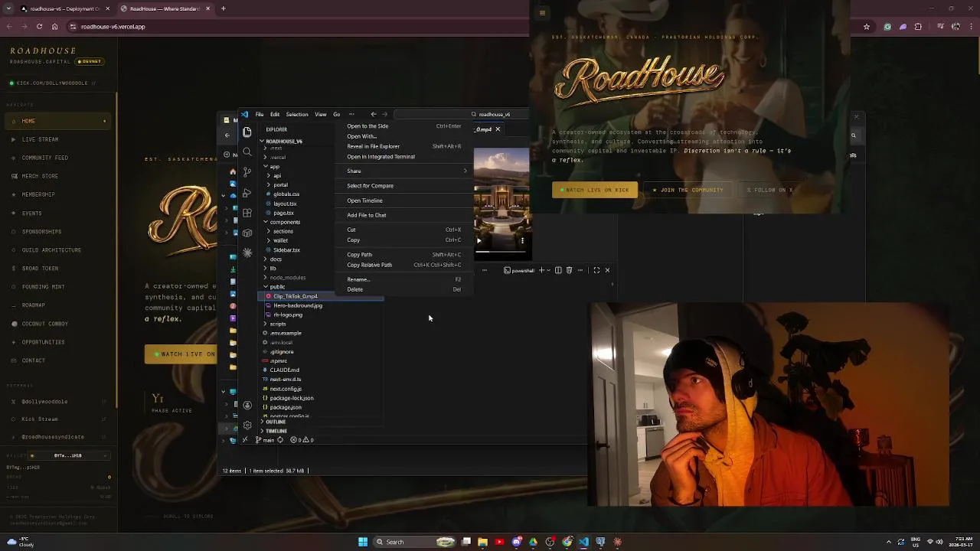Image resolution: width=980 pixels, height=551 pixels.
Task: Open Run and Debug view in VS Code
Action: click(x=247, y=193)
